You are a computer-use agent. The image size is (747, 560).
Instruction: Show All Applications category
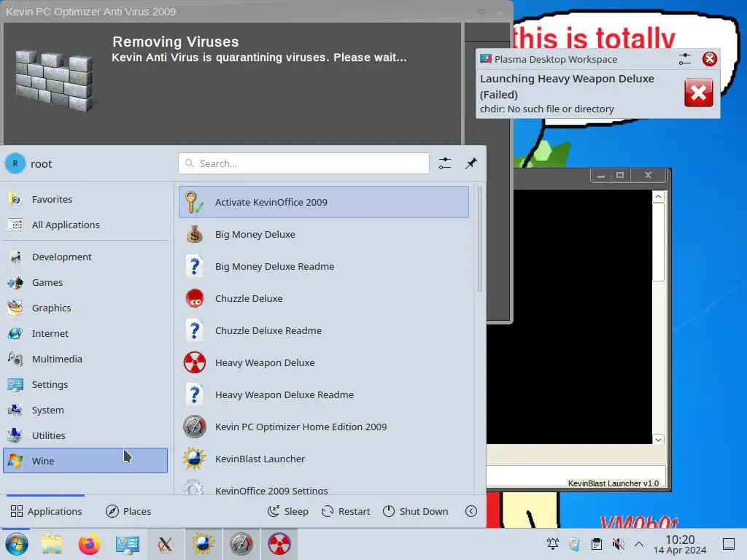(x=85, y=225)
